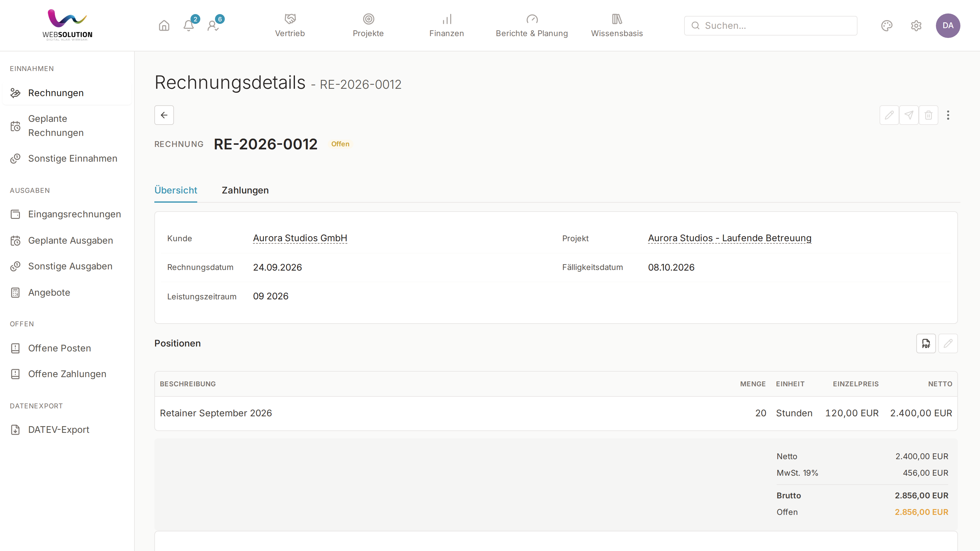Open the Finanzen navigation menu

[447, 25]
